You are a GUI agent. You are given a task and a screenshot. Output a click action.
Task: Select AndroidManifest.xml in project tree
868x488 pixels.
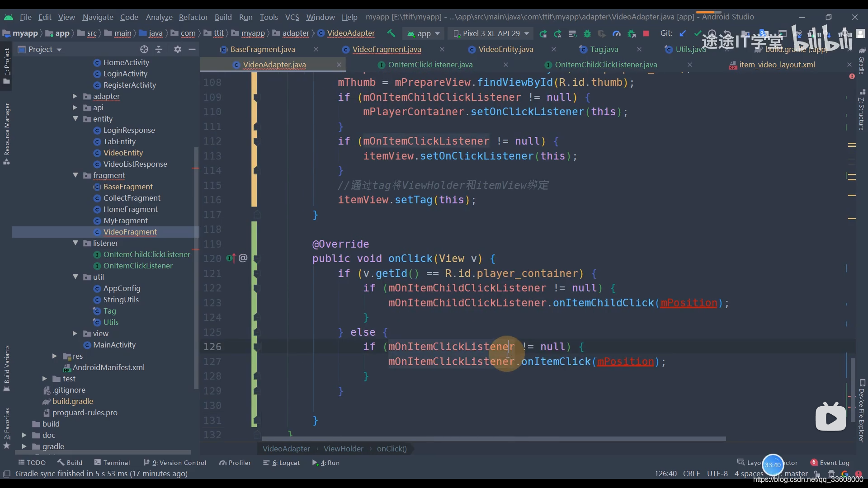[108, 367]
